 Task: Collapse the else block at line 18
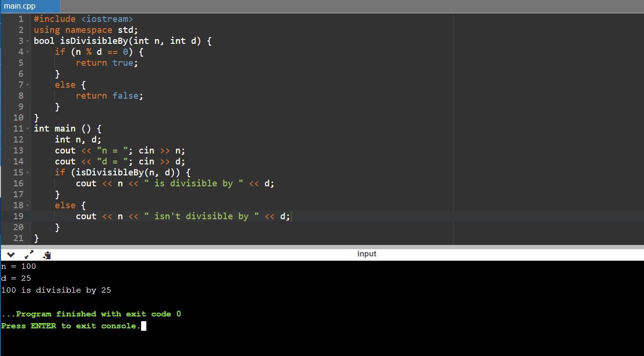pyautogui.click(x=28, y=205)
